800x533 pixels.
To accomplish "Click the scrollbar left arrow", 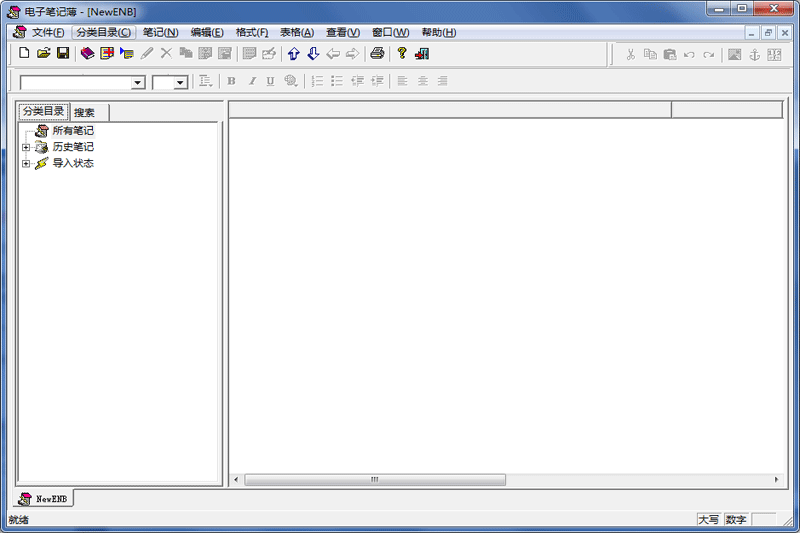I will coord(236,480).
